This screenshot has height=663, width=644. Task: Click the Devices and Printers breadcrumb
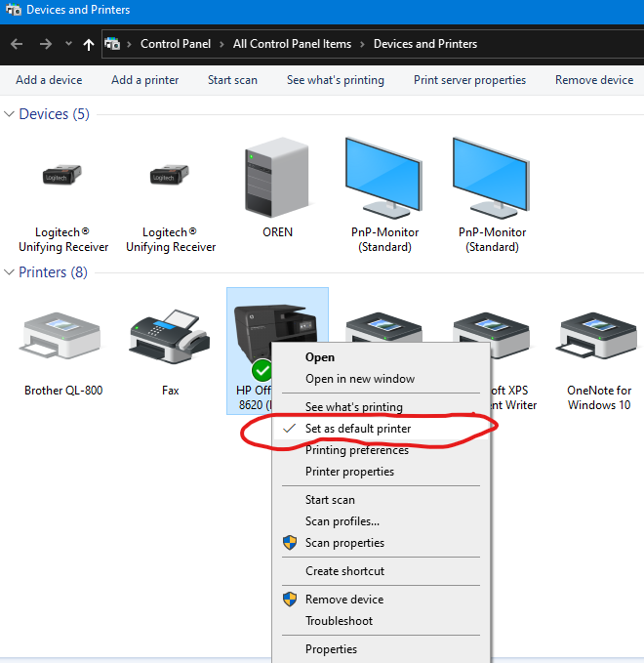(425, 44)
